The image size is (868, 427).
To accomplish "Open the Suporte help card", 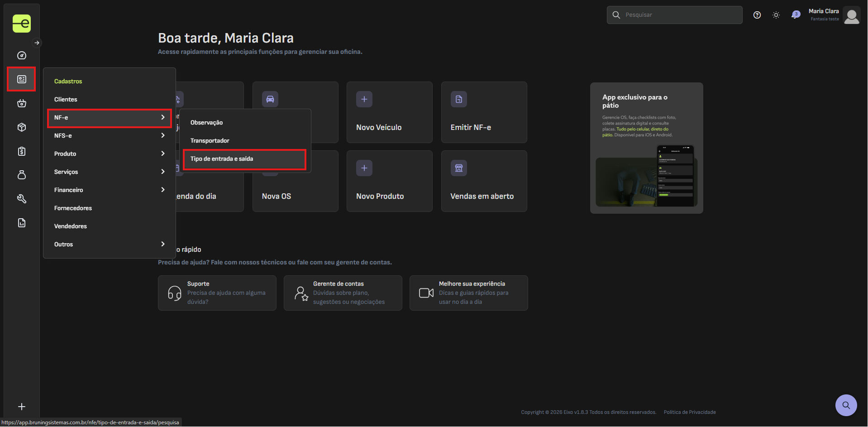I will tap(217, 293).
